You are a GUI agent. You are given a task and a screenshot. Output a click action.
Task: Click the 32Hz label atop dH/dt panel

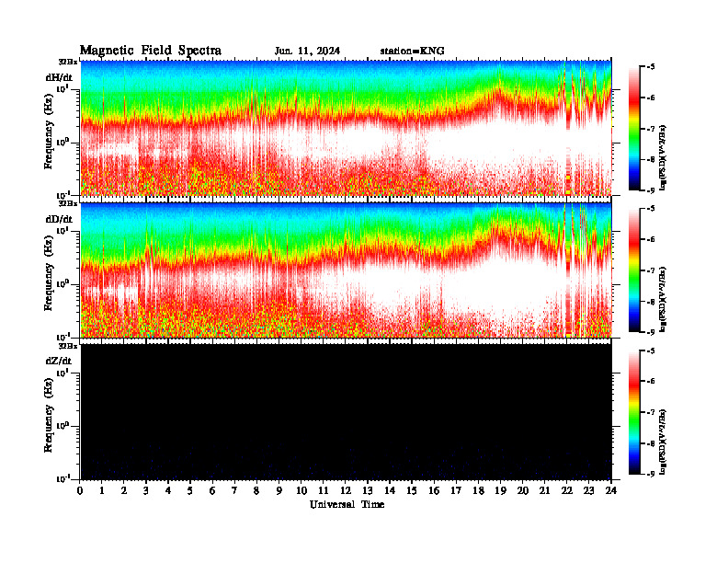click(x=68, y=62)
